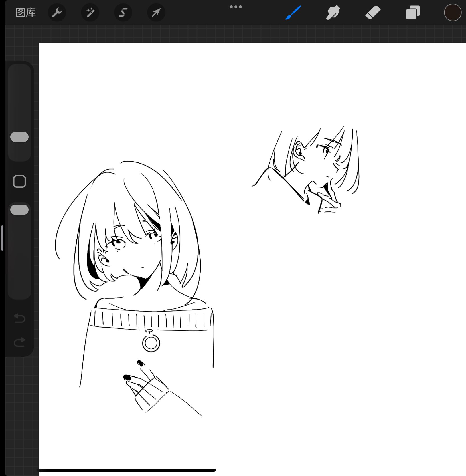Image resolution: width=466 pixels, height=476 pixels.
Task: Open the active color circle picker
Action: pos(453,13)
